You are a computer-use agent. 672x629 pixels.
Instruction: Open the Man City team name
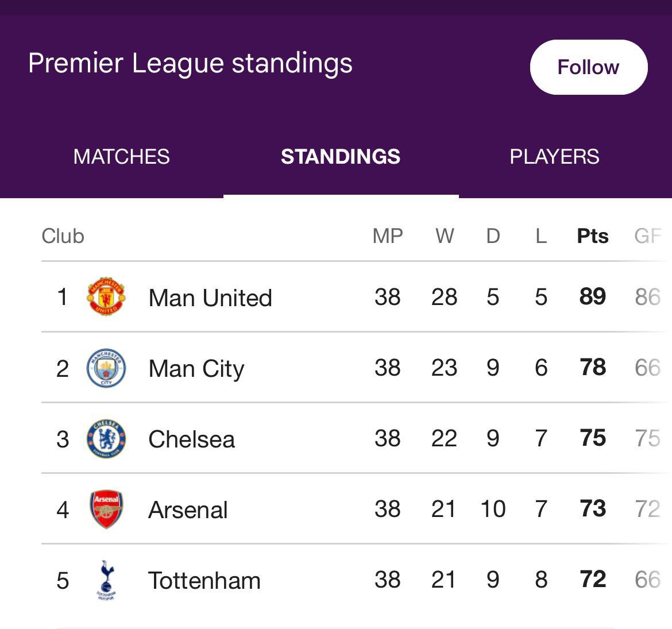coord(196,368)
